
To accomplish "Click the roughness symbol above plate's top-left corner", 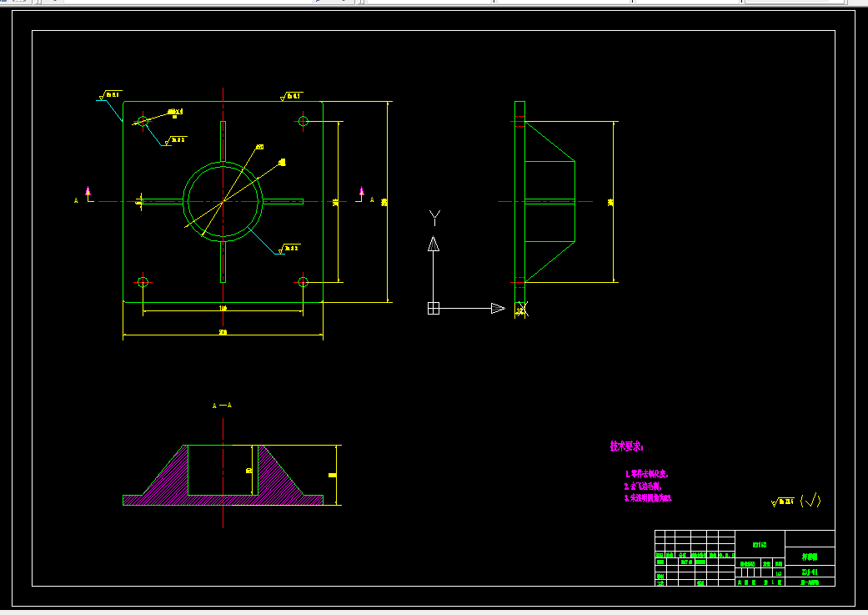I will 110,95.
